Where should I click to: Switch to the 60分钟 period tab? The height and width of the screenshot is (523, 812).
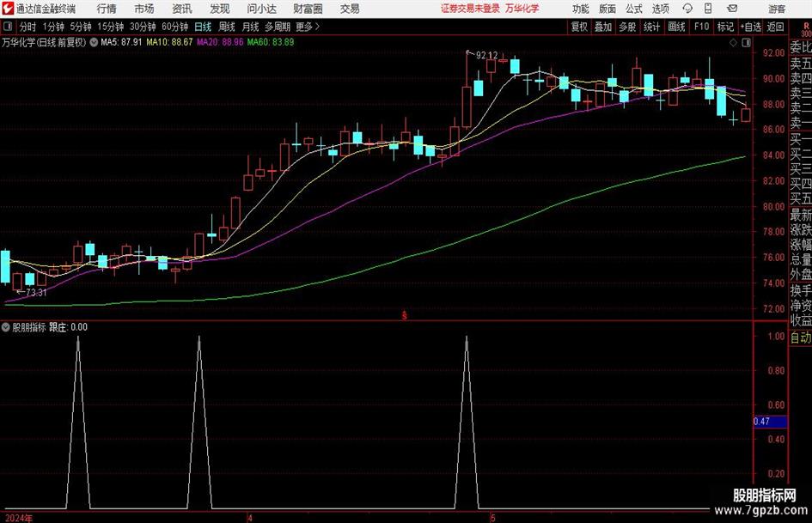coord(175,27)
